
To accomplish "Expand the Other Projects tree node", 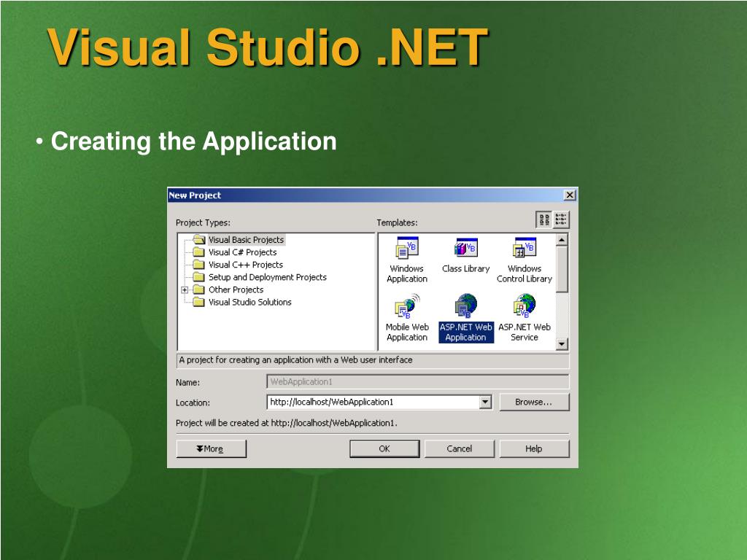I will pos(185,289).
